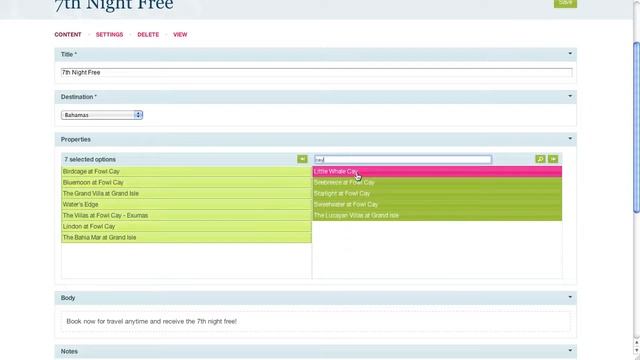Click the Title input with 7th Night Free
Screen dimensions: 640x360
316,72
